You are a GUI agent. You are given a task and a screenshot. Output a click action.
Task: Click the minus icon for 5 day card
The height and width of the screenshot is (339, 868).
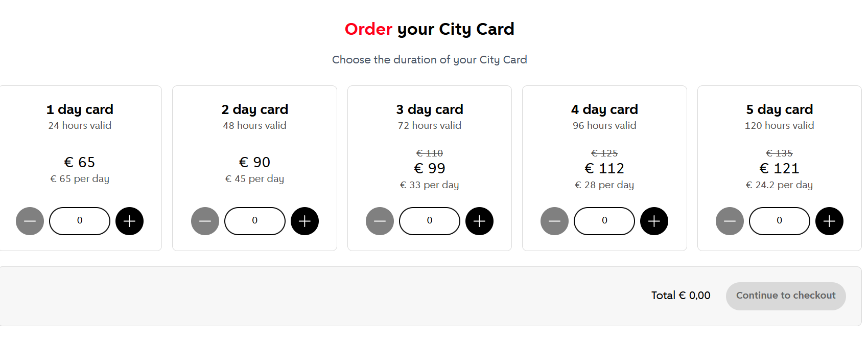tap(730, 221)
